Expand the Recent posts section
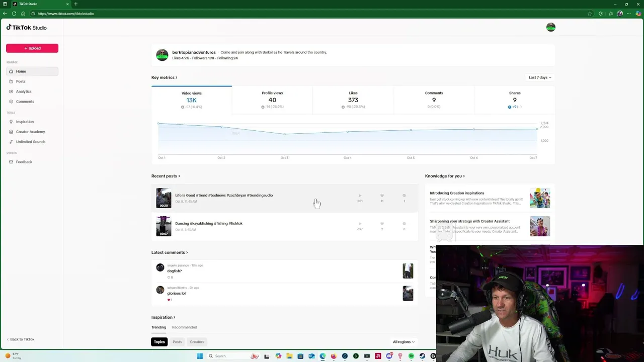 coord(166,176)
